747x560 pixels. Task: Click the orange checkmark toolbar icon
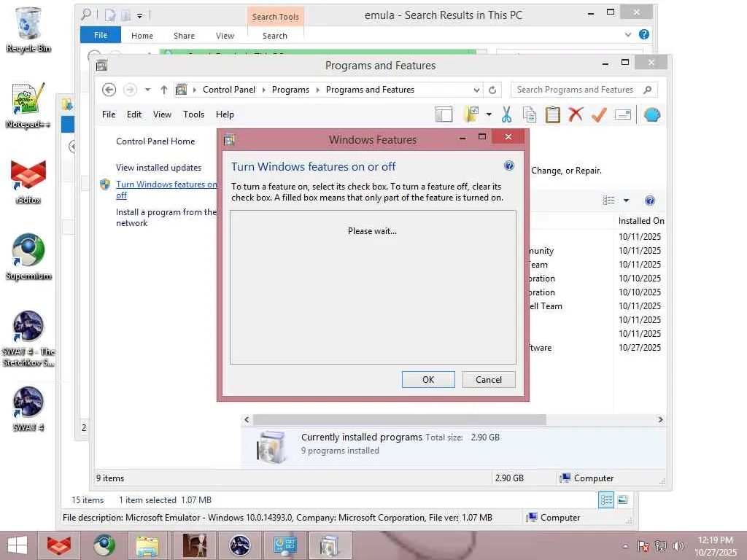click(x=599, y=114)
